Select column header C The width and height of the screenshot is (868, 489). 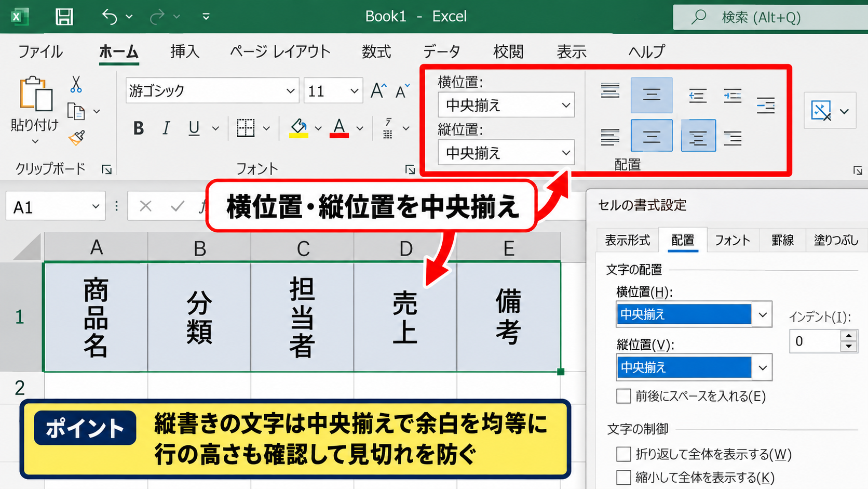(303, 248)
